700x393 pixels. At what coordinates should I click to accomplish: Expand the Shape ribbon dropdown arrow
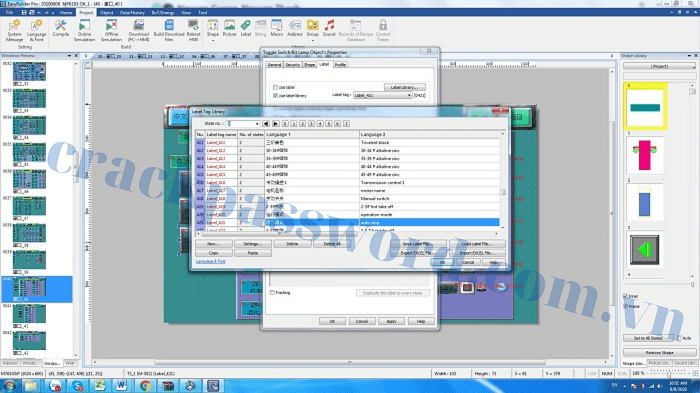(x=213, y=41)
